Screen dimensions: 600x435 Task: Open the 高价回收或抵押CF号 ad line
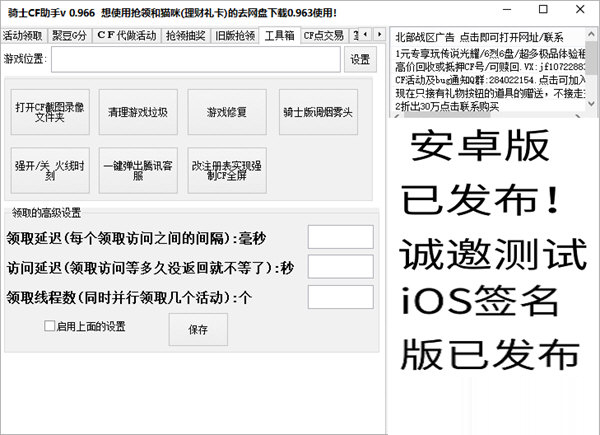click(489, 67)
